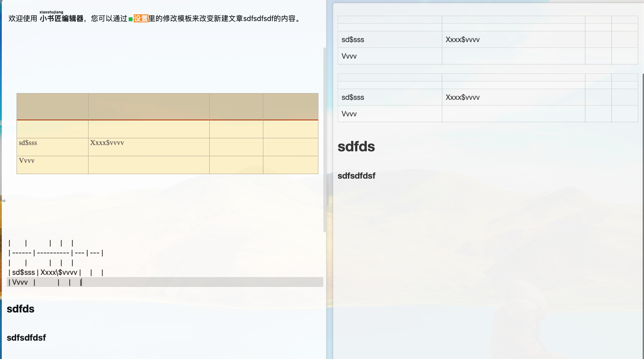The height and width of the screenshot is (359, 644).
Task: Click the sdfsdfdsf heading in the editor
Action: pyautogui.click(x=26, y=338)
